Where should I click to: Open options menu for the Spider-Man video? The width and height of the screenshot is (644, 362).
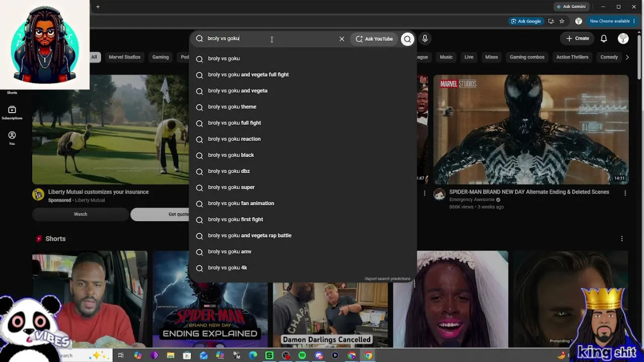pyautogui.click(x=625, y=193)
